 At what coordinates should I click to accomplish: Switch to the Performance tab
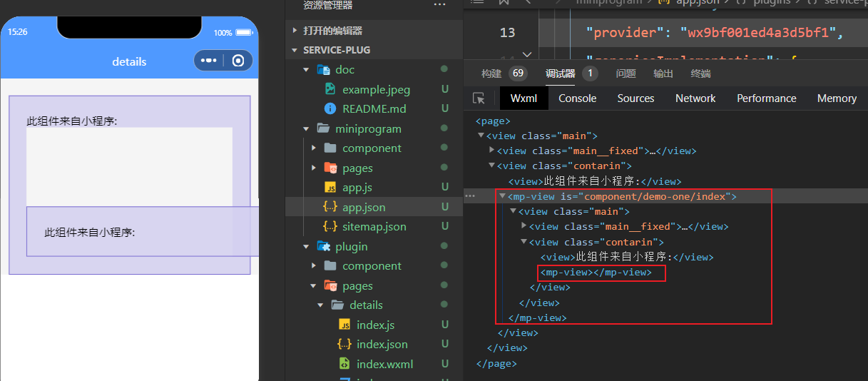pos(767,98)
